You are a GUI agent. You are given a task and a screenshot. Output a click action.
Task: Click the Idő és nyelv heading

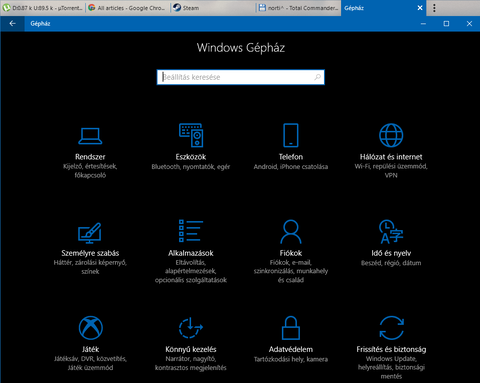point(391,253)
